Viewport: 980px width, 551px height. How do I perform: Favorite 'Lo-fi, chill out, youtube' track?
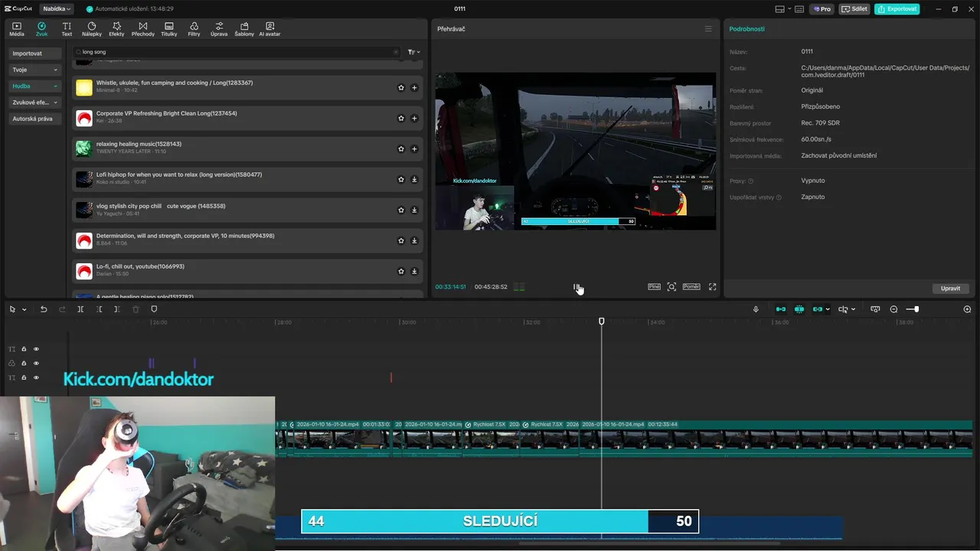[x=400, y=272]
